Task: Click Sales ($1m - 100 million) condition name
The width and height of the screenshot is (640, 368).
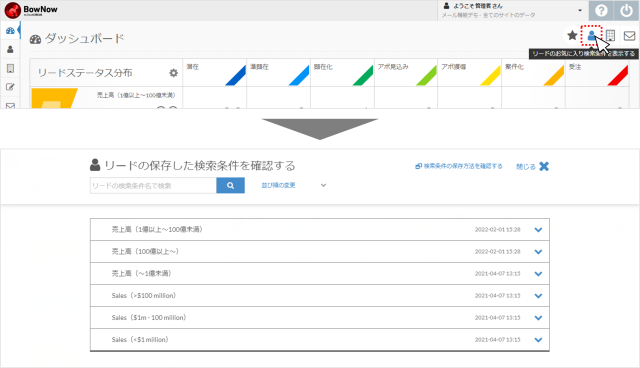Action: (149, 317)
